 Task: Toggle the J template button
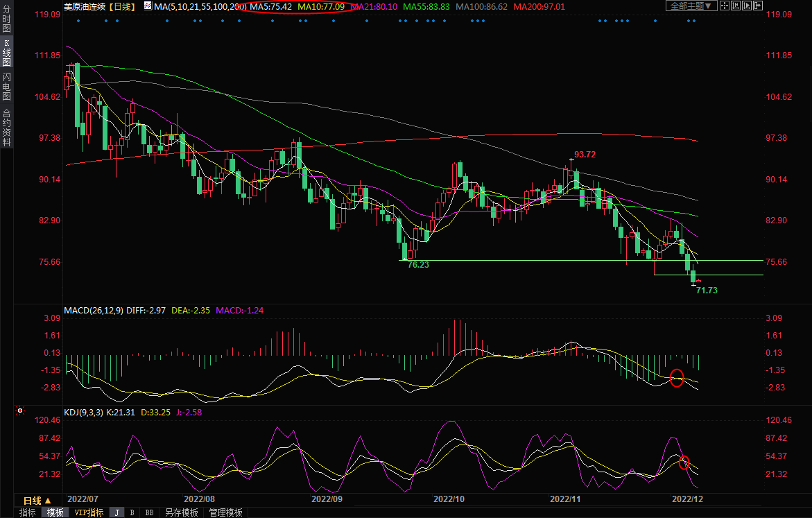tap(116, 512)
